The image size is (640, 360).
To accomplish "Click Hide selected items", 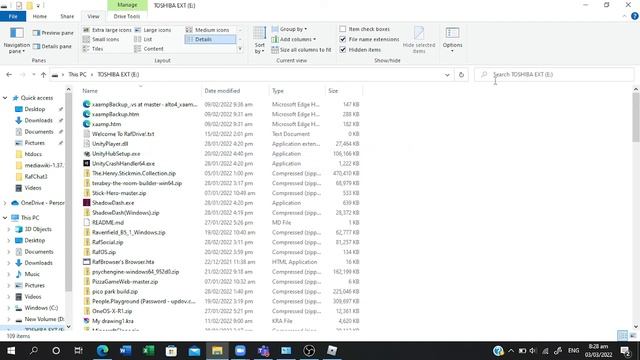I will click(x=419, y=40).
